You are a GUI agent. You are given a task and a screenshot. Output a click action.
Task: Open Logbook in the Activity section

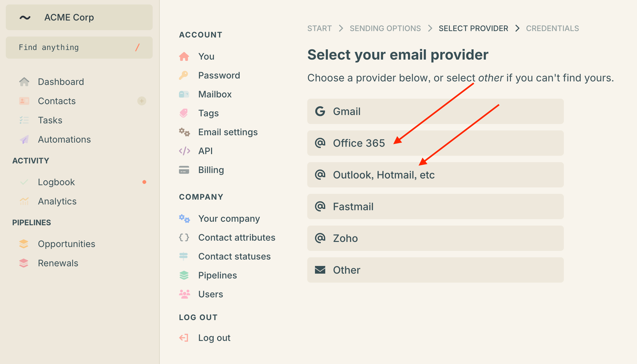[56, 182]
